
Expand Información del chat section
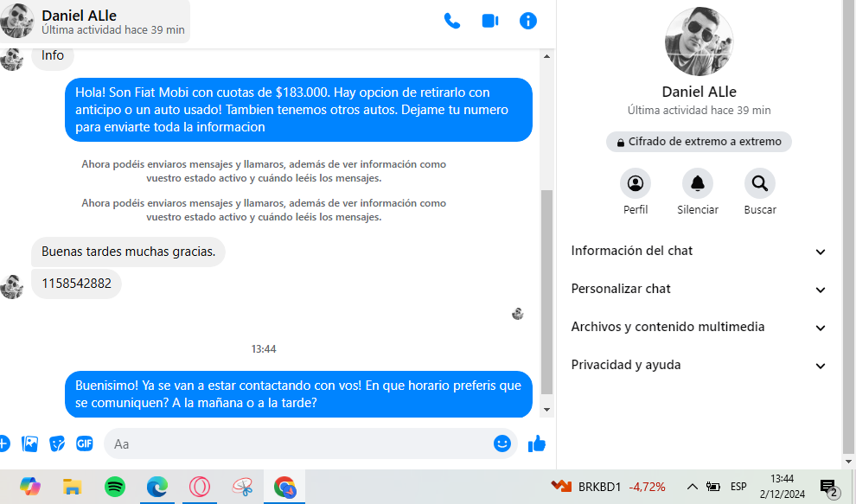pyautogui.click(x=699, y=252)
